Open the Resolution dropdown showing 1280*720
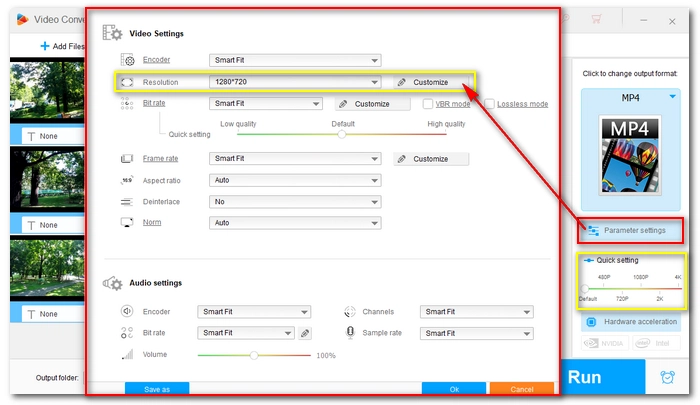 (294, 82)
